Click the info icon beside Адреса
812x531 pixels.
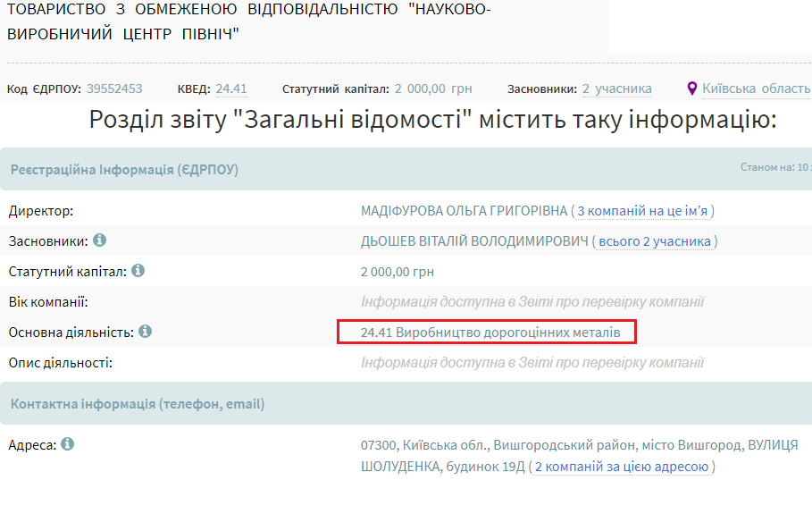pos(68,442)
